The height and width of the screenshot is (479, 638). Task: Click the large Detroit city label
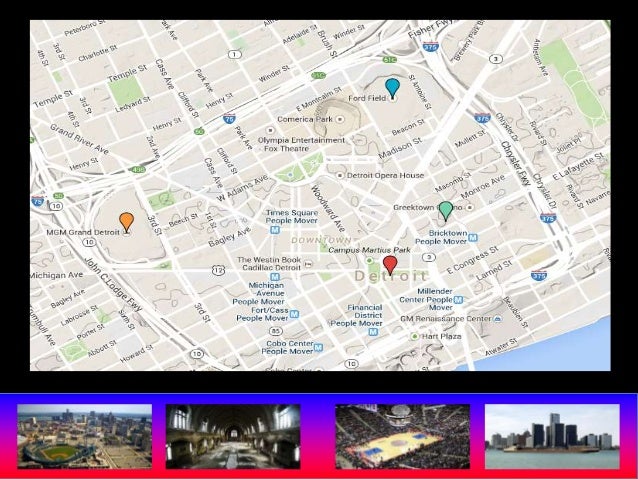point(391,276)
